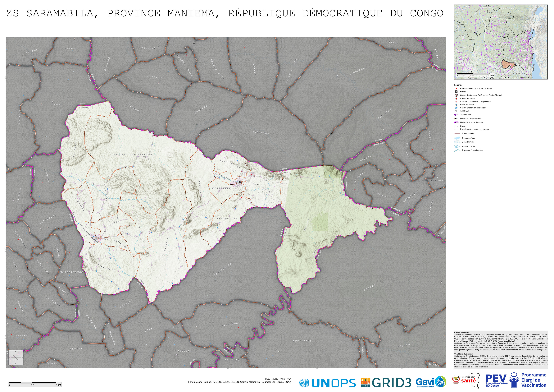Click the compass rose on the map
554x392 pixels.
point(16,358)
